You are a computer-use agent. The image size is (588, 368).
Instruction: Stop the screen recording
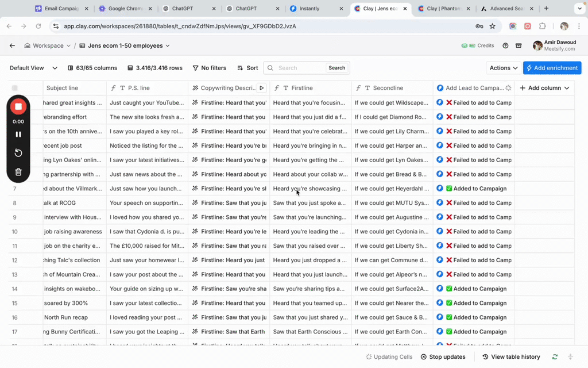click(x=18, y=107)
